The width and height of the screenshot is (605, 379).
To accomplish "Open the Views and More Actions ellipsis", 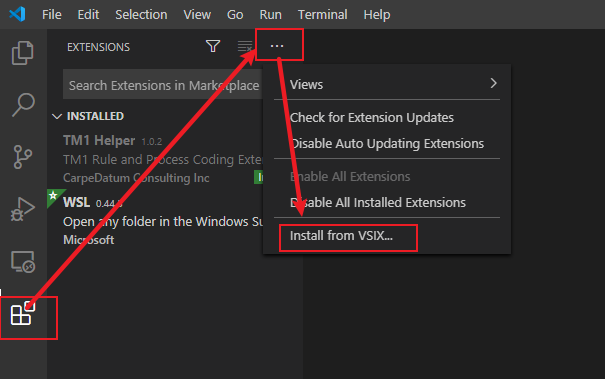I will point(277,46).
